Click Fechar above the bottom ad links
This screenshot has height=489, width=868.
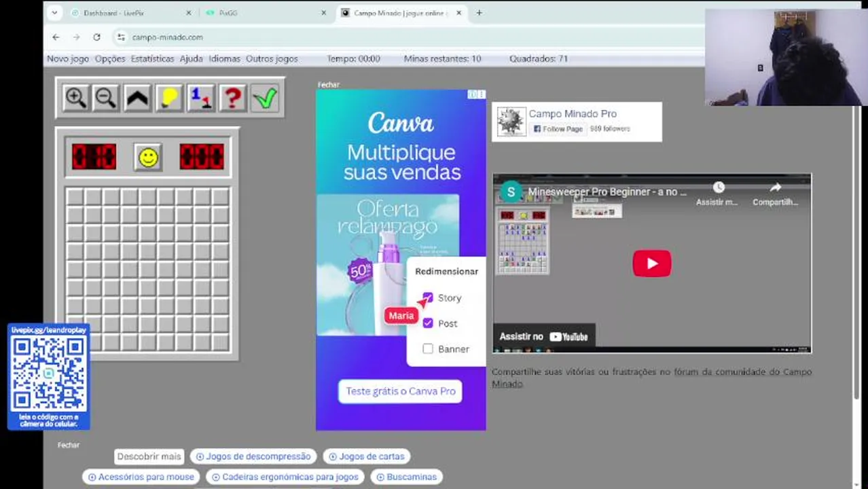point(69,445)
